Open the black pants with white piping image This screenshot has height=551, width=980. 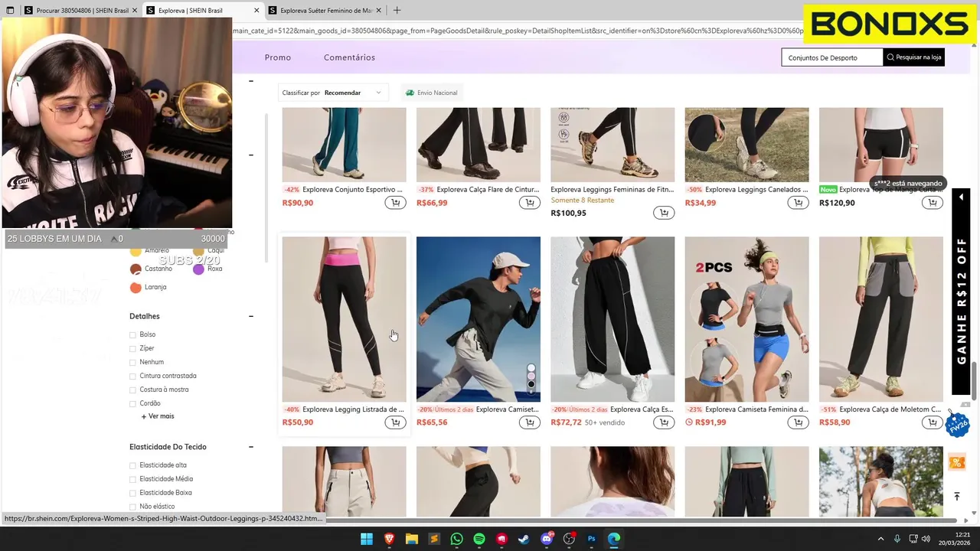click(x=612, y=319)
